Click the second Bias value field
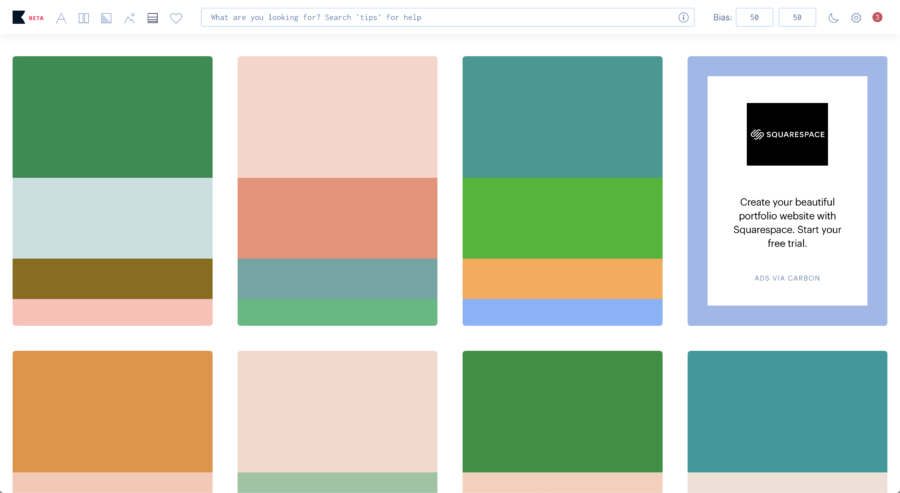 tap(797, 17)
